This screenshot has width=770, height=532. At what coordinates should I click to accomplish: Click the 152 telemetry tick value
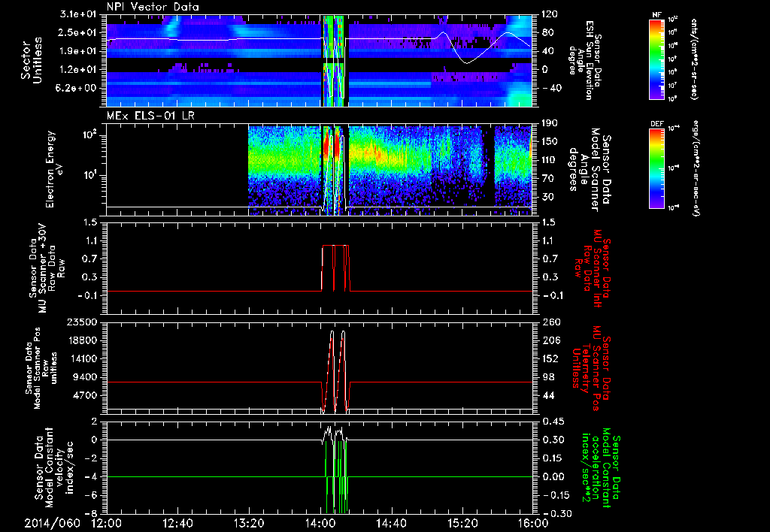(x=550, y=358)
